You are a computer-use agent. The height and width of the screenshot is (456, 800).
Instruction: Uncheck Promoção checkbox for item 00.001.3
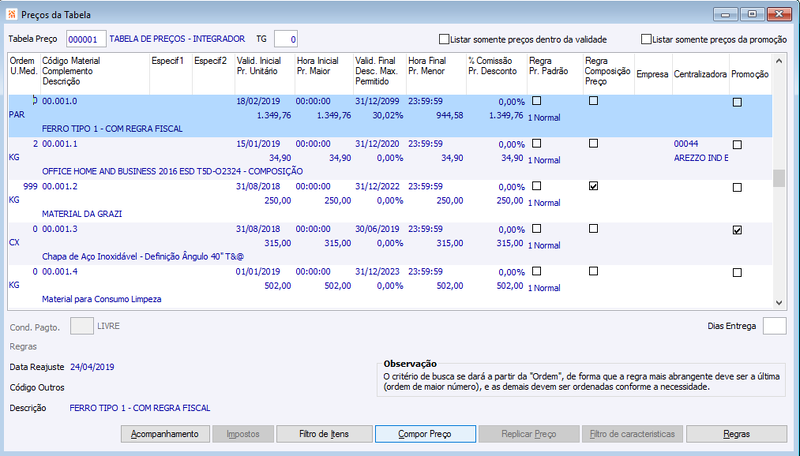point(737,230)
